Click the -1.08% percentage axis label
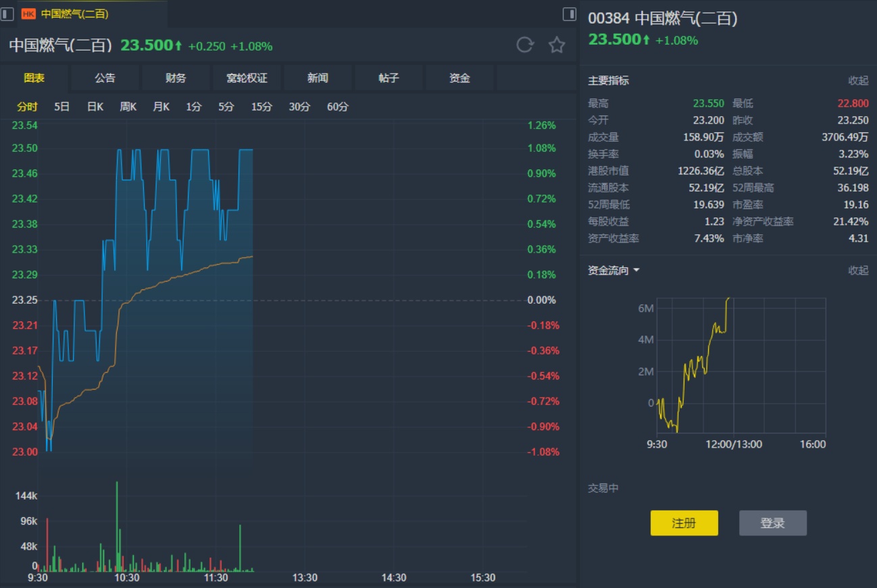Screen dimensions: 877x588 (x=543, y=452)
